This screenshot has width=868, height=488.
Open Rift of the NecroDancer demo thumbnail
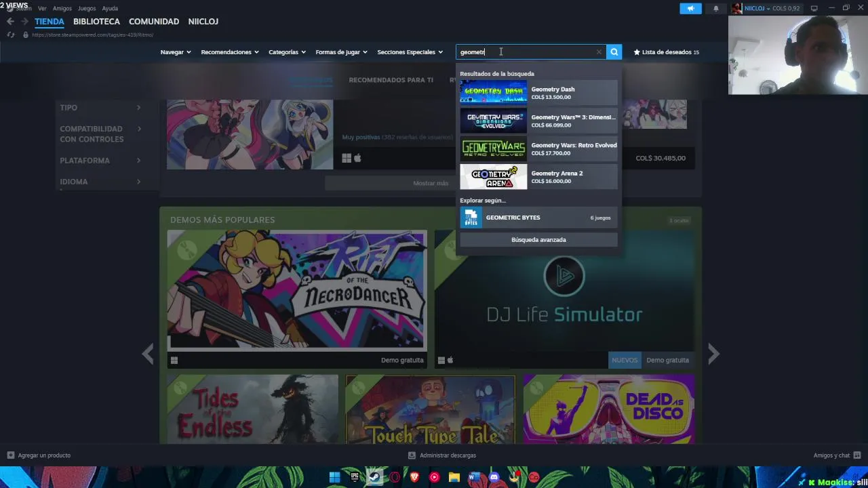point(297,290)
